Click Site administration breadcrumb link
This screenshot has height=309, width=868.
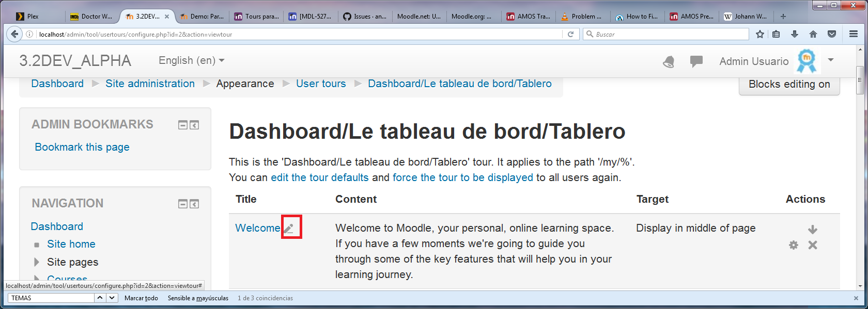coord(150,84)
